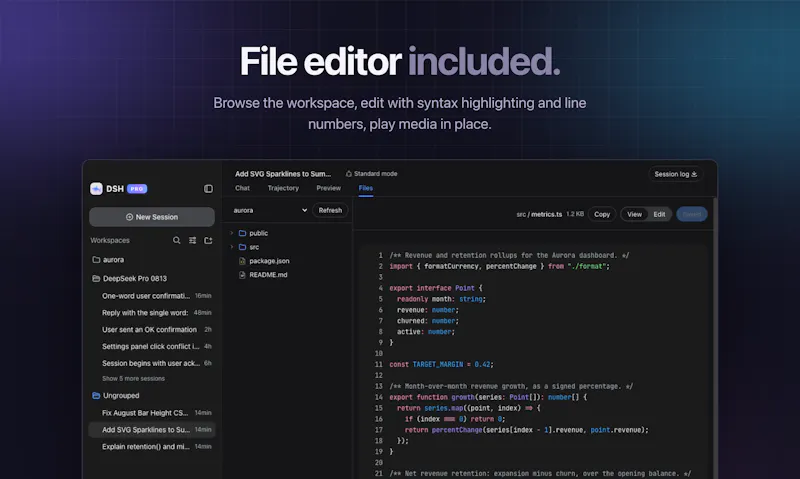Image resolution: width=800 pixels, height=479 pixels.
Task: Select the Ungrouped group label
Action: click(121, 395)
